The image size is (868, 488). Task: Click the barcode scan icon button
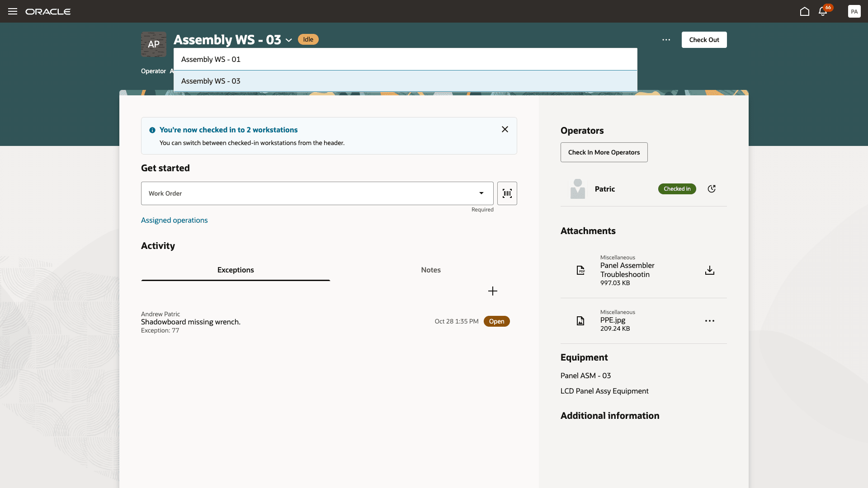(507, 193)
